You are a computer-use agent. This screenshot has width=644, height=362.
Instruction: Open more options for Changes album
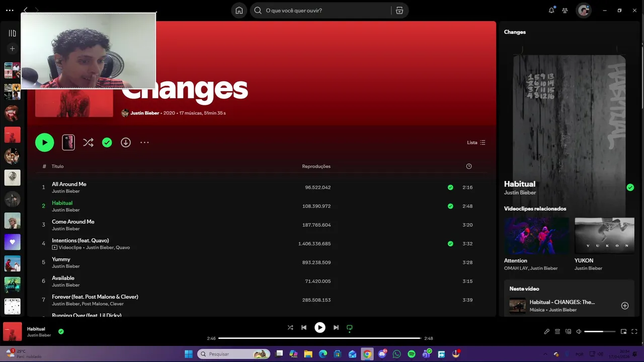coord(144,142)
